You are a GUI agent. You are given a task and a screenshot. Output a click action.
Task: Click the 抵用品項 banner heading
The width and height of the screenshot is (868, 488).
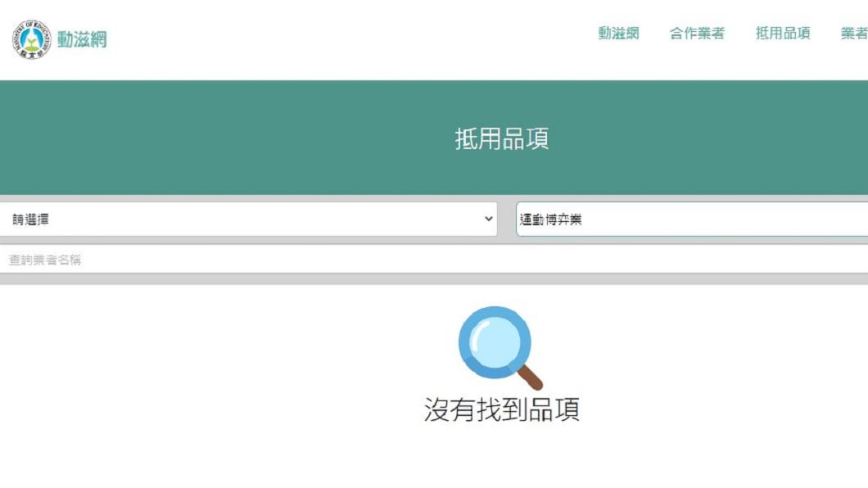[501, 138]
